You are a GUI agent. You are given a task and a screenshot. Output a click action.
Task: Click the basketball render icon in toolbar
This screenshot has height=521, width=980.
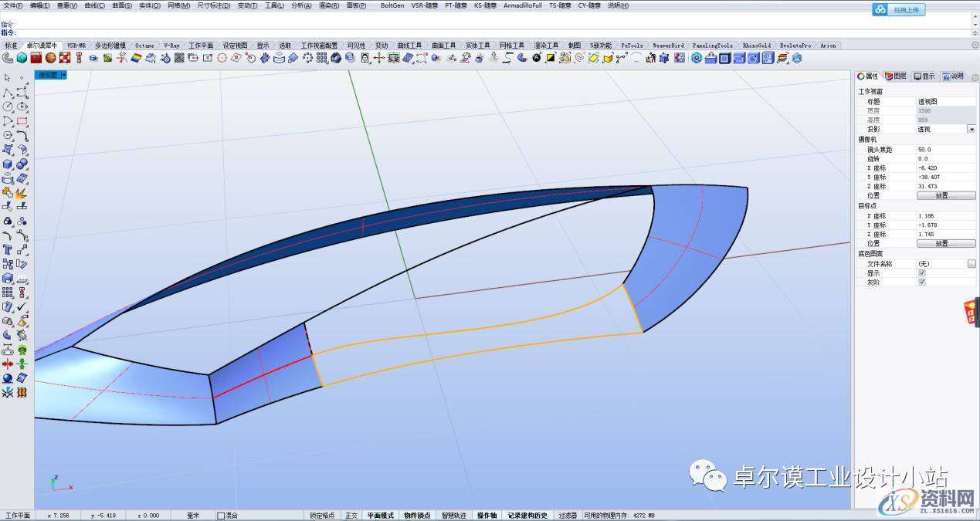(50, 58)
